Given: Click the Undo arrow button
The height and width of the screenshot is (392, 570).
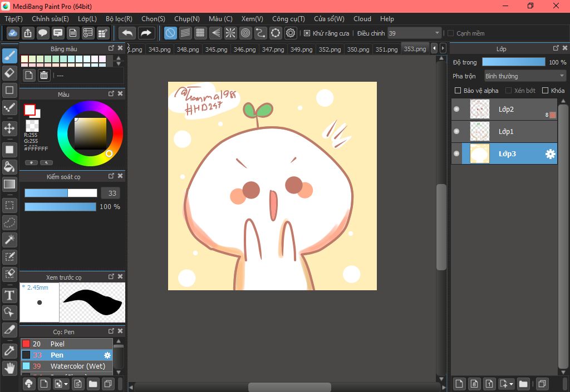Looking at the screenshot, I should [x=127, y=33].
